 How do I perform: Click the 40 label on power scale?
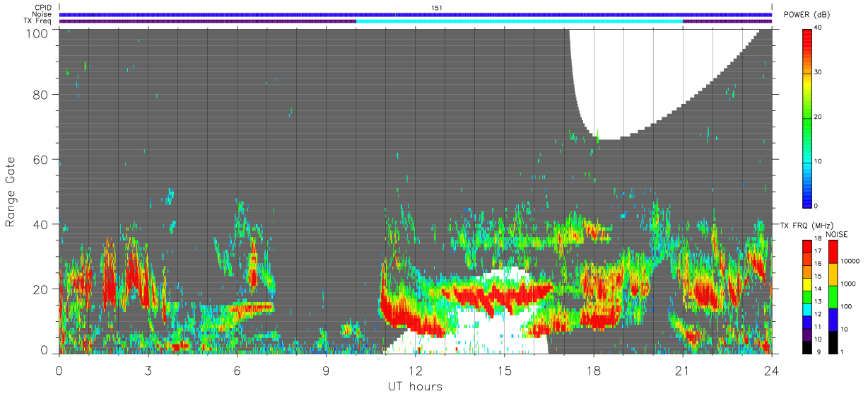pos(818,28)
